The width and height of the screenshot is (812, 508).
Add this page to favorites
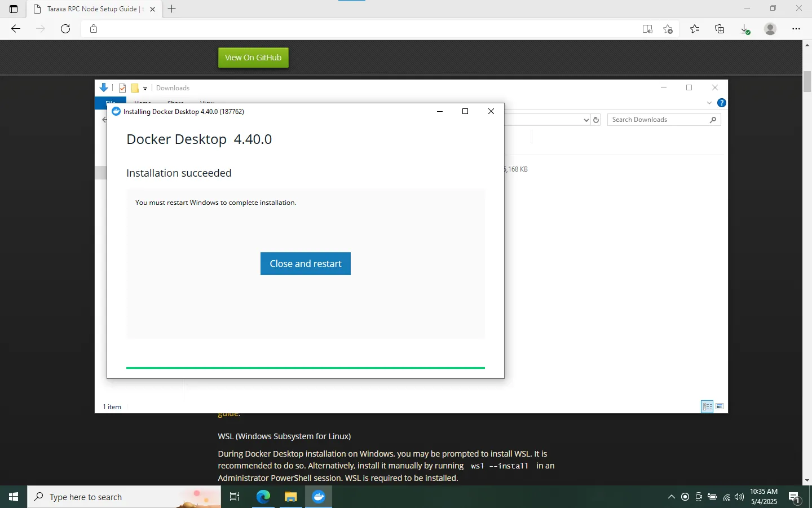click(669, 29)
